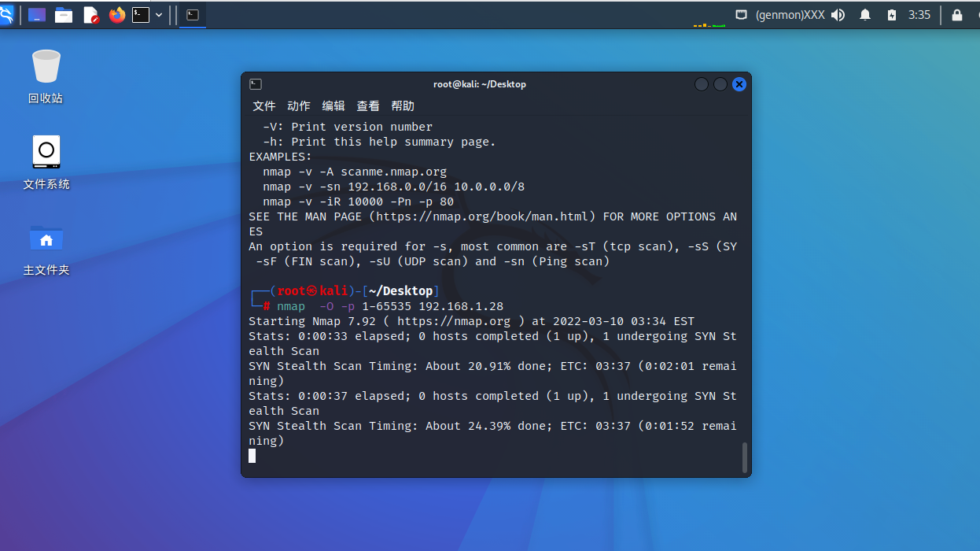
Task: Click the "Stats: 0:00:37 elapsed" line
Action: tap(493, 396)
